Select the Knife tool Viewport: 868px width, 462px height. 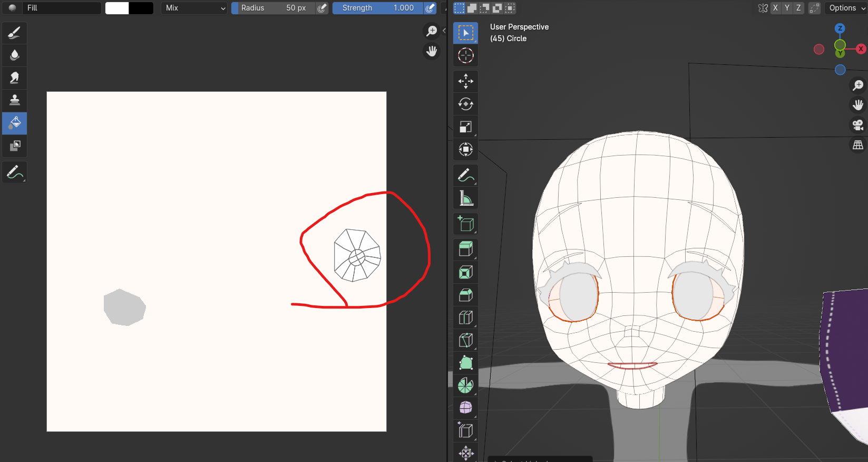[466, 340]
